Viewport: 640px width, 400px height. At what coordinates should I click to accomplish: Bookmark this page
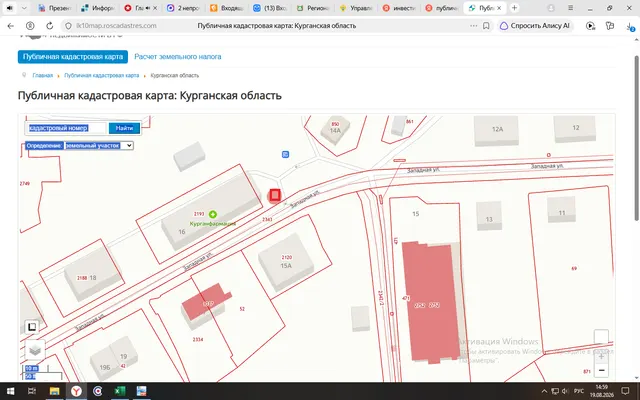point(486,26)
